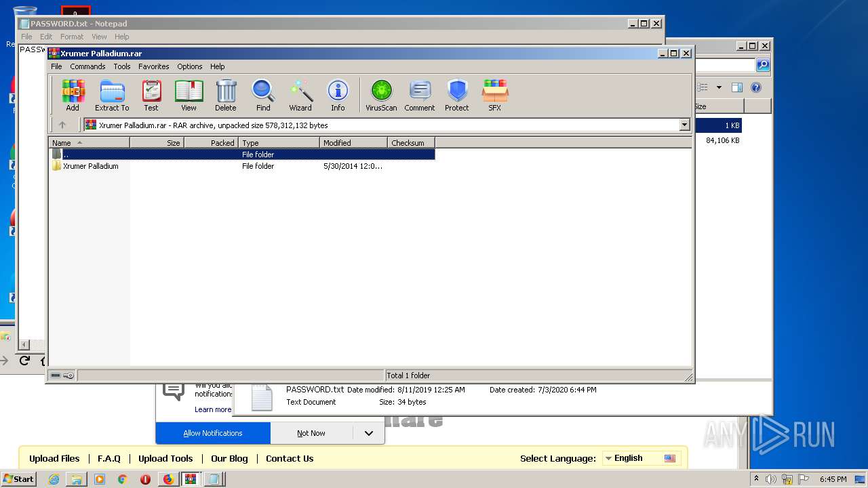Sort by the Size column header in WinRAR
The image size is (868, 488).
[157, 142]
